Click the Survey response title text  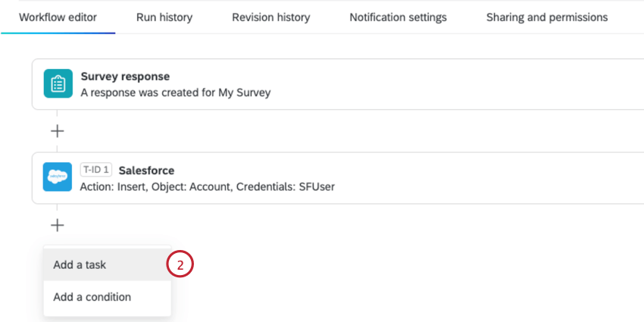(125, 77)
